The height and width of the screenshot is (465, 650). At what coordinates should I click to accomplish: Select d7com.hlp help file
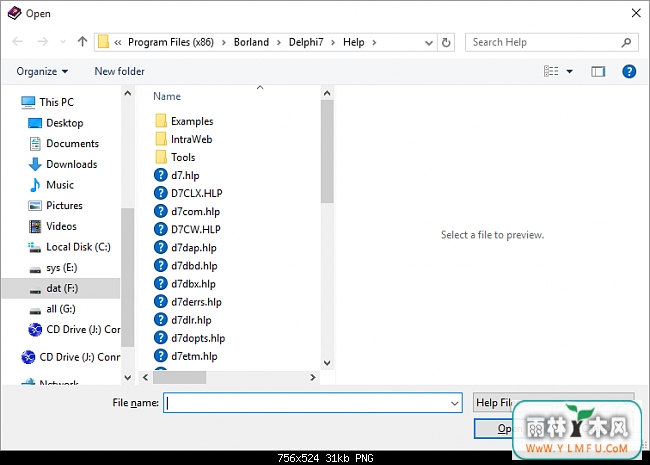pyautogui.click(x=195, y=211)
